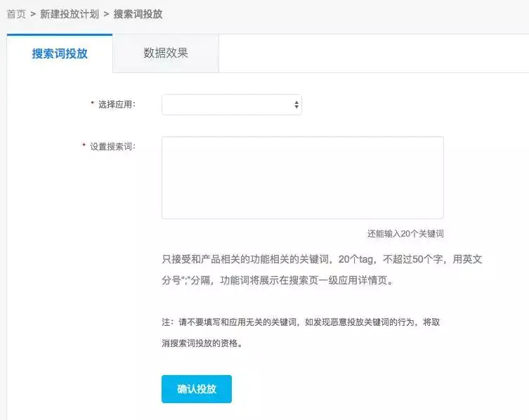Click the warning note starting 注：请不要填写
529x420 pixels.
pos(301,322)
